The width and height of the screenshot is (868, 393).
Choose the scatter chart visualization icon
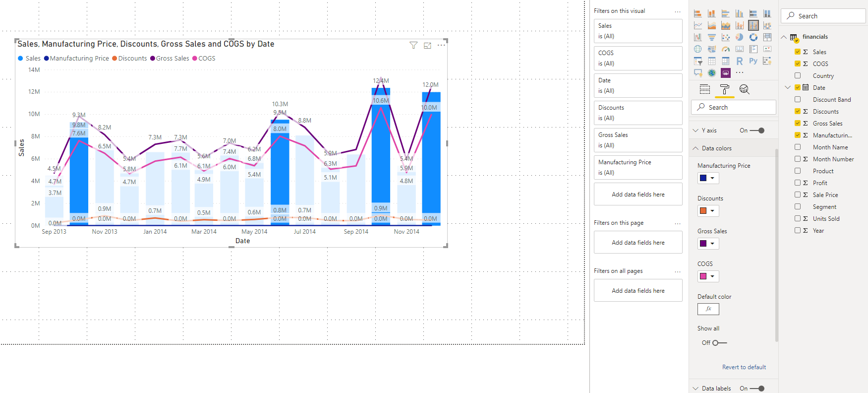726,37
